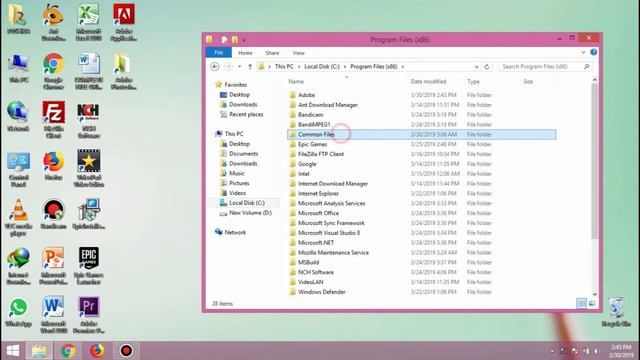Launch Firefox from the desktop shortcut
Viewport: 640px width, 360px height.
coord(53,165)
